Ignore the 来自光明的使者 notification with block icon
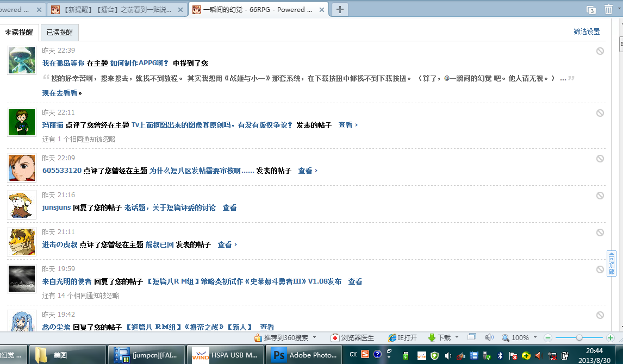This screenshot has height=364, width=623. point(600,269)
